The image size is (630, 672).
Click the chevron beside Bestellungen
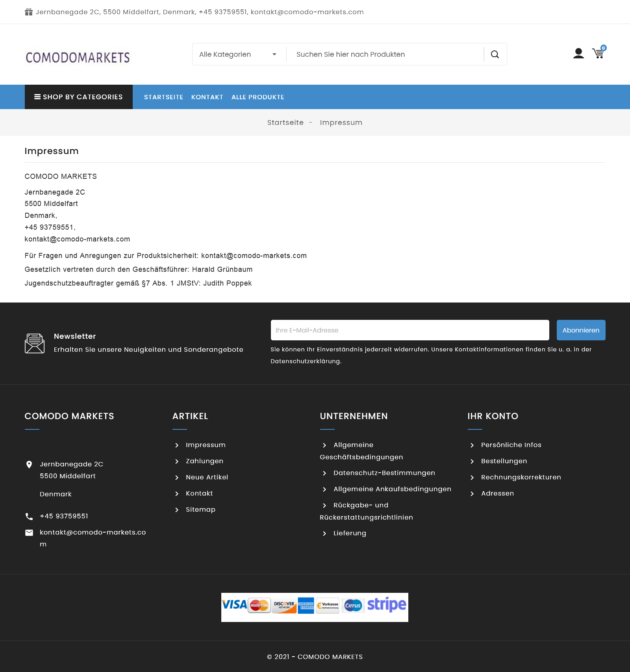coord(472,462)
